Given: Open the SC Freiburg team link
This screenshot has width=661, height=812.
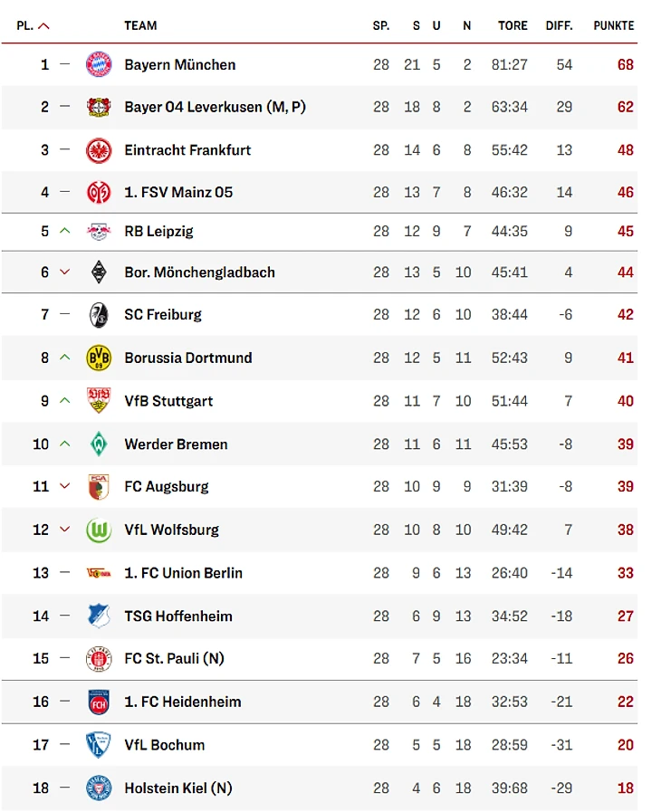Looking at the screenshot, I should tap(163, 315).
